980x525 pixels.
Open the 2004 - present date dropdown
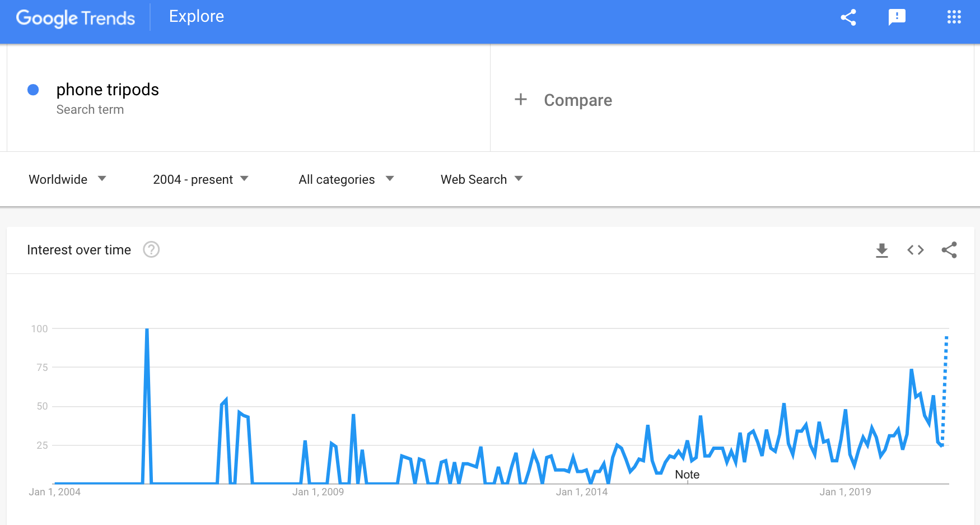200,179
